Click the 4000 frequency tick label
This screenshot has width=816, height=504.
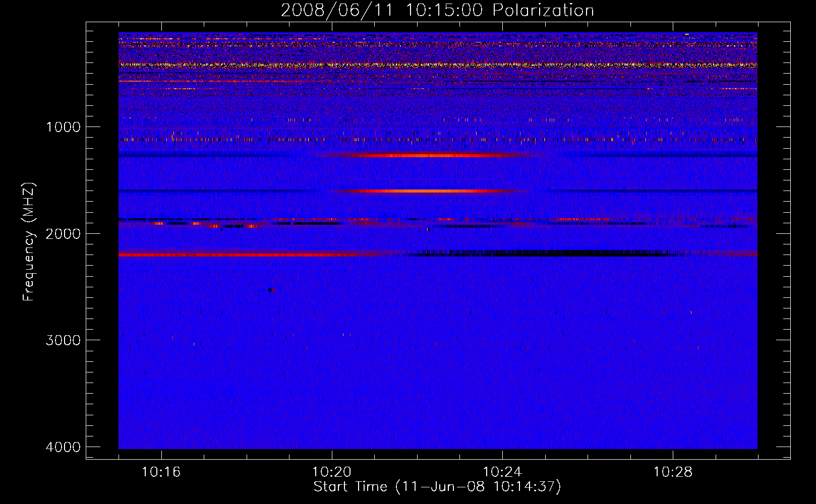[63, 447]
